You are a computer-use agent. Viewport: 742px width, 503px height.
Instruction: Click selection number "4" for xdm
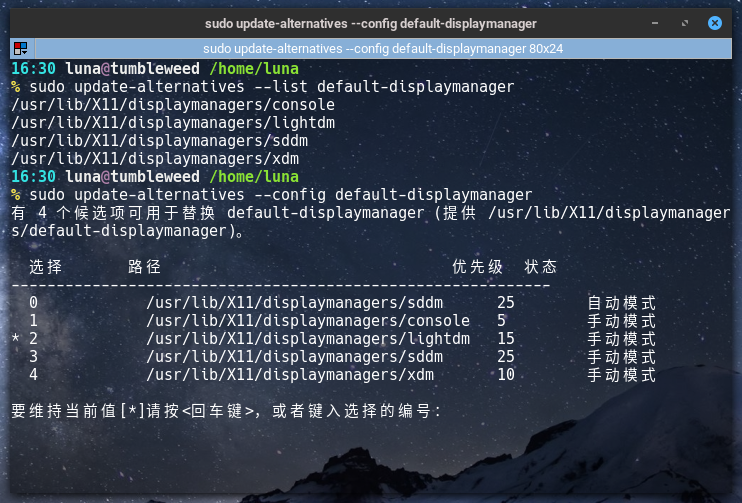33,374
